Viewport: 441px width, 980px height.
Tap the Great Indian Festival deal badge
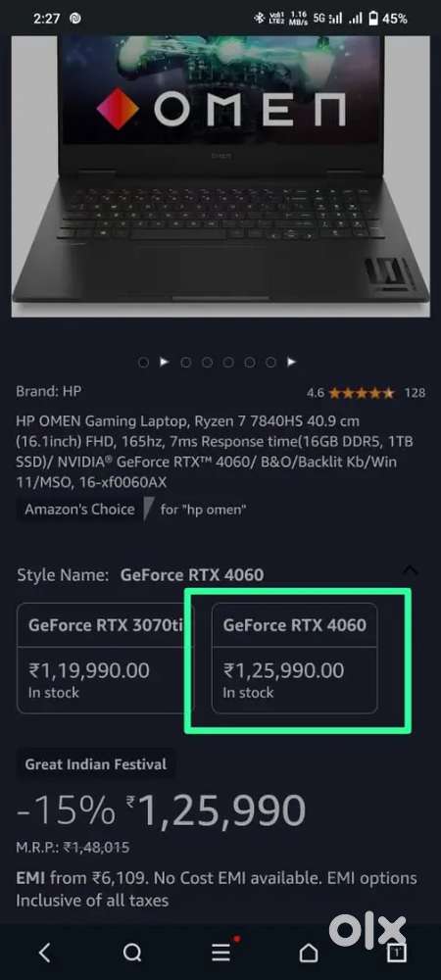(96, 763)
